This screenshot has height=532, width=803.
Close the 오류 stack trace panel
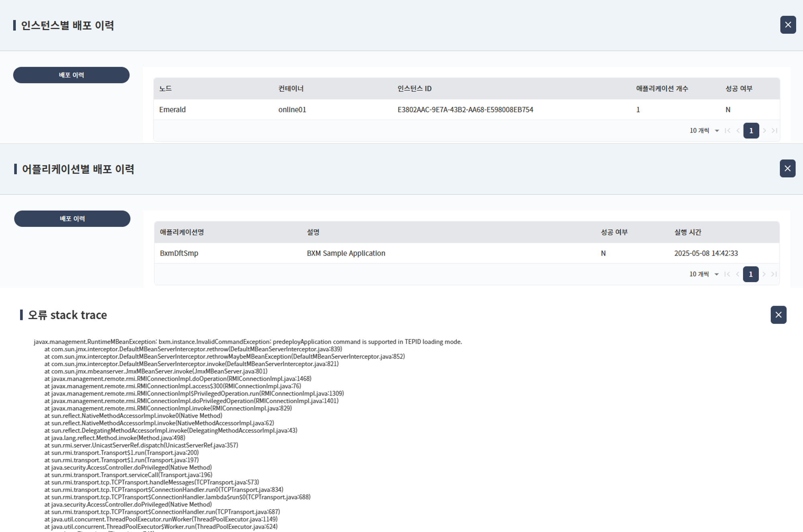(x=778, y=315)
